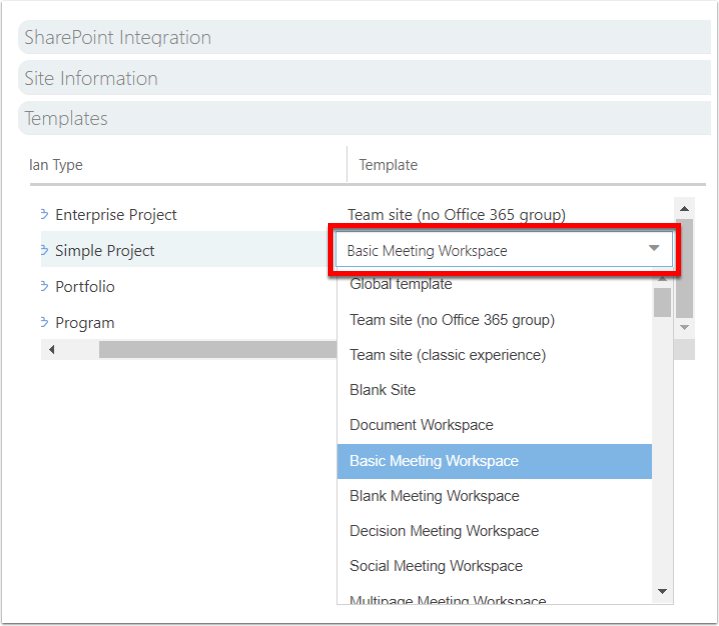This screenshot has height=626, width=719.
Task: Click the link icon beside Portfolio
Action: 44,286
